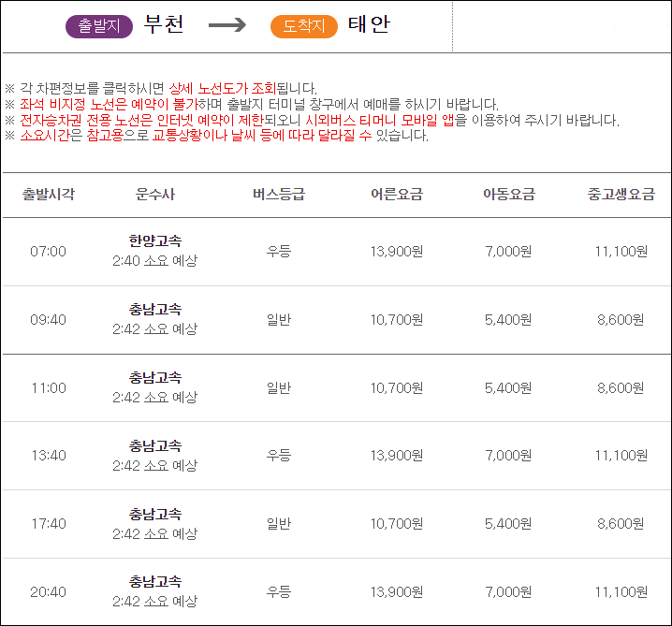Click student fare 8,600원 in 17:40 row
Viewport: 672px width, 626px height.
pos(621,524)
